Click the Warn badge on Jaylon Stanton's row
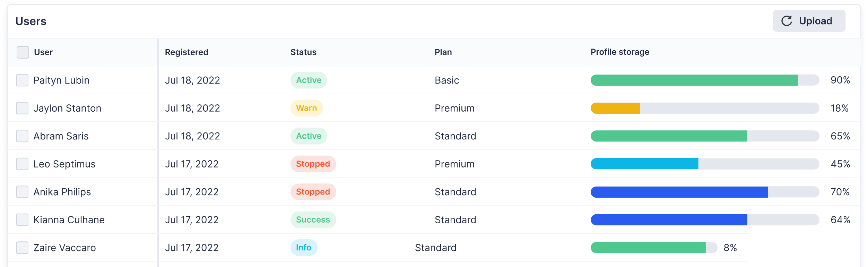This screenshot has width=868, height=267. point(306,108)
